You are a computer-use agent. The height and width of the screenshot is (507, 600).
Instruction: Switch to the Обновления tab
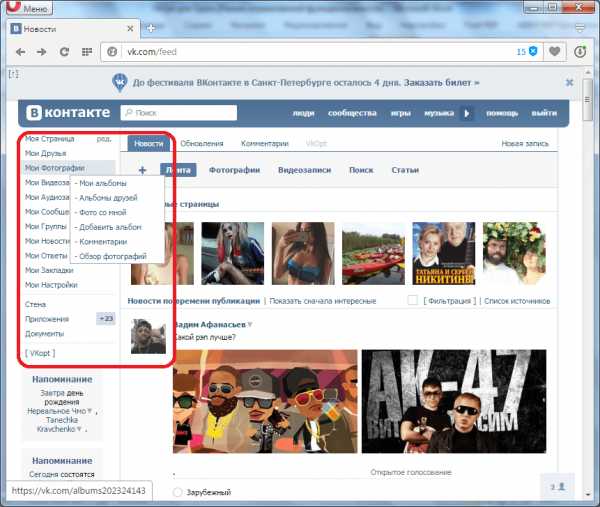tap(202, 143)
